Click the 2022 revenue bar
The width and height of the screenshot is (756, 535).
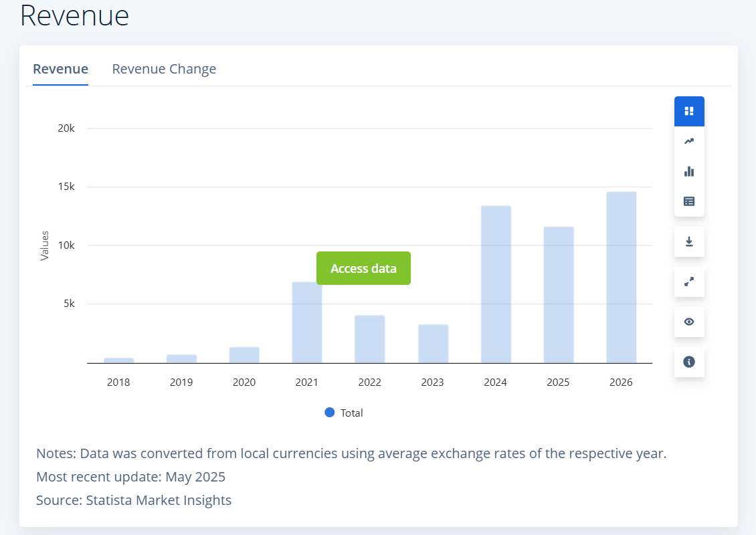(x=370, y=339)
